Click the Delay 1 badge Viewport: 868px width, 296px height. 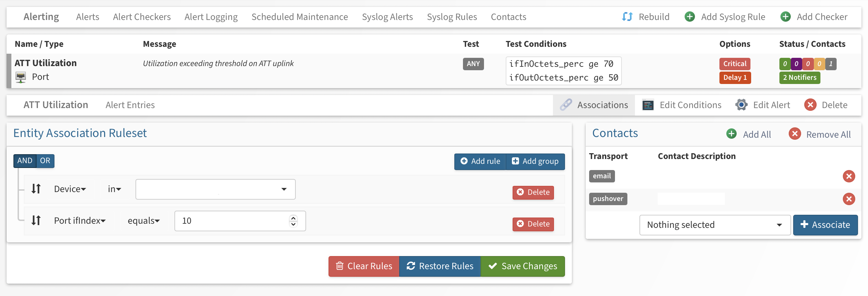click(x=735, y=77)
